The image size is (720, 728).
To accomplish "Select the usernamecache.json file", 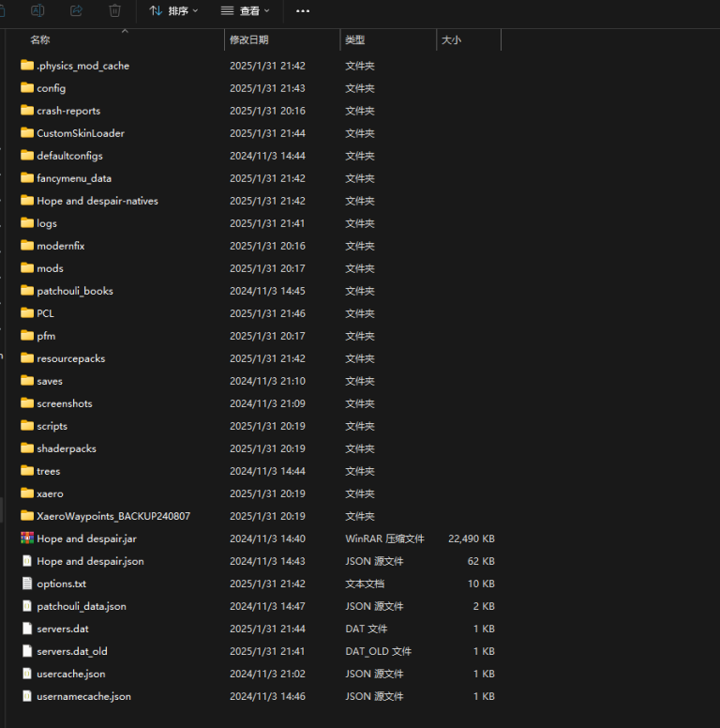I will [83, 696].
